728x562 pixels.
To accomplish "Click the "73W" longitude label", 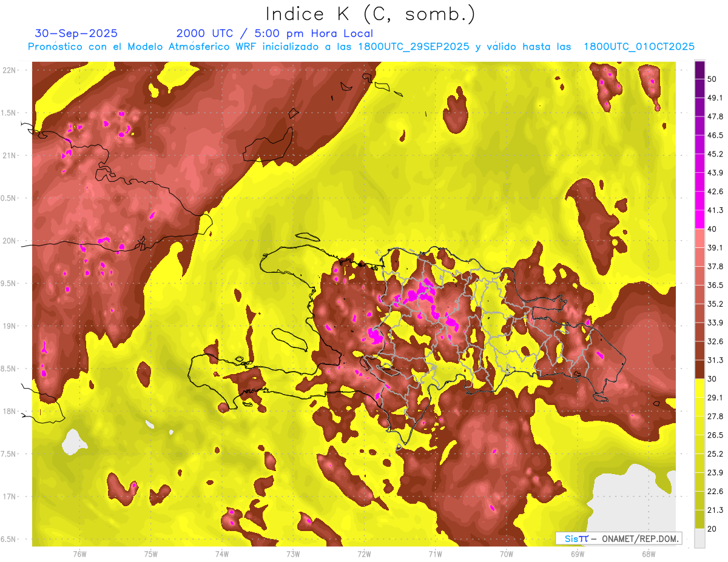I will point(293,554).
